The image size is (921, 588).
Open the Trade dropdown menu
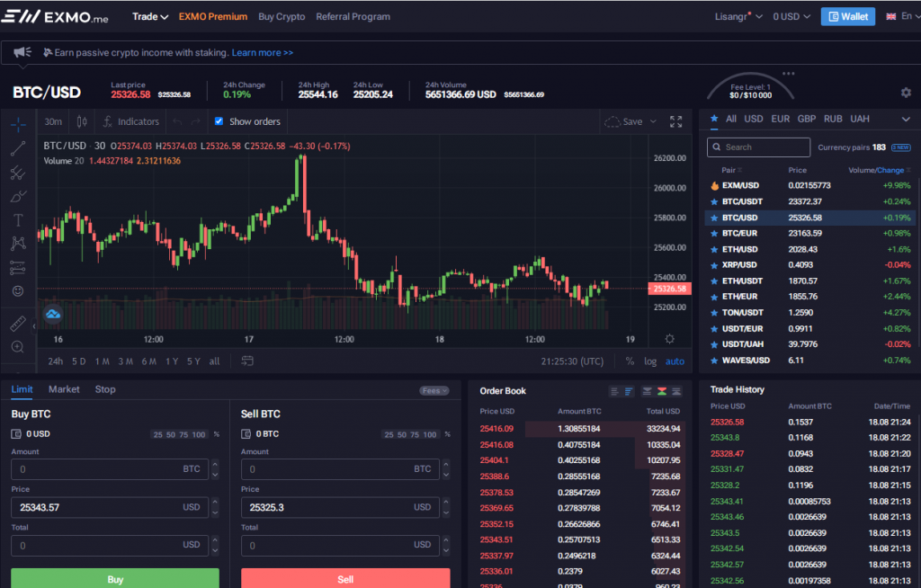pyautogui.click(x=150, y=16)
